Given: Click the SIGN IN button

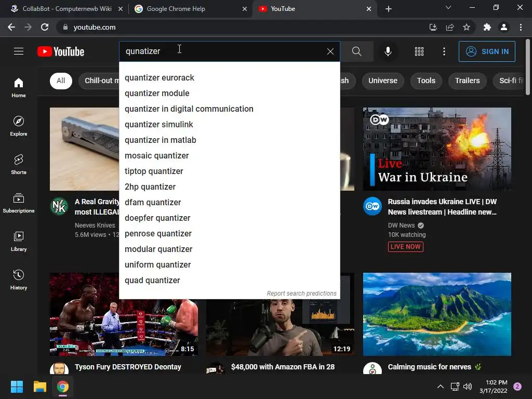Looking at the screenshot, I should tap(487, 51).
